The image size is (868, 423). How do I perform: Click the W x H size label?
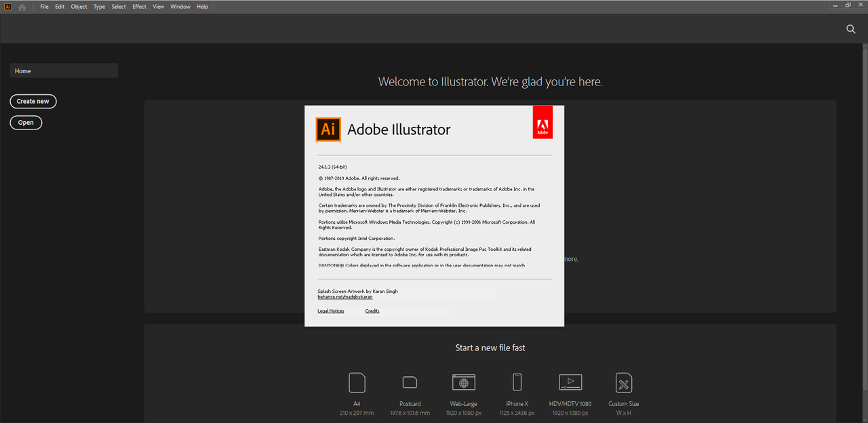coord(624,413)
